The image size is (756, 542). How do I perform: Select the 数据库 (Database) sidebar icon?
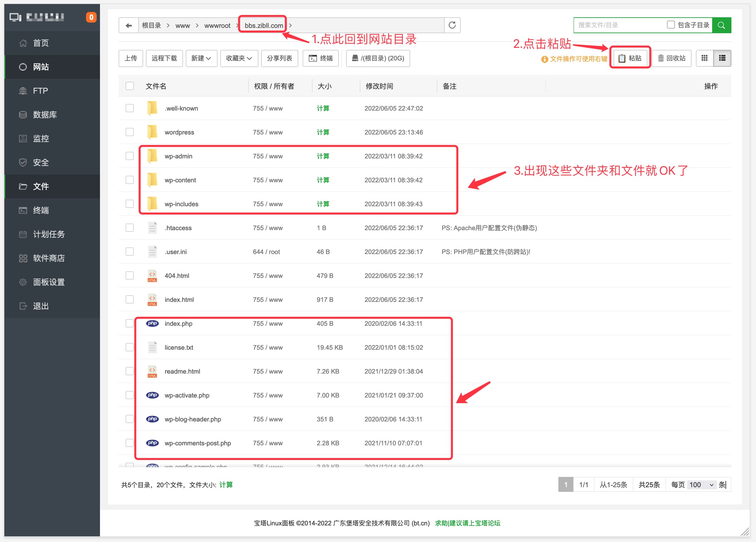point(23,114)
